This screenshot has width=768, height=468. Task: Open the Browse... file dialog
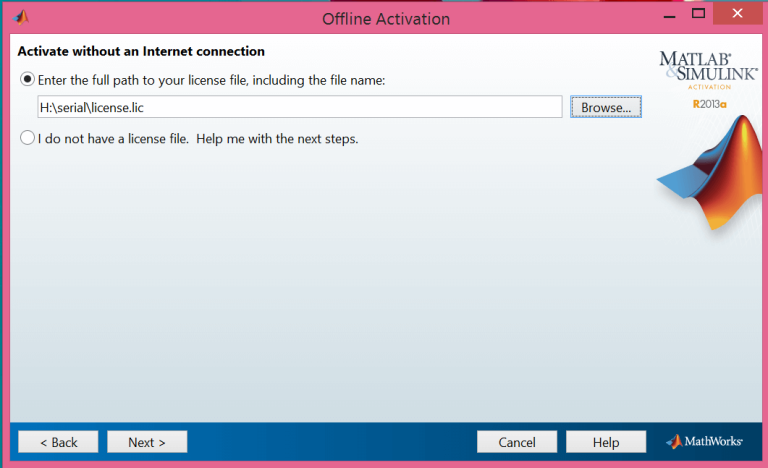pos(606,107)
